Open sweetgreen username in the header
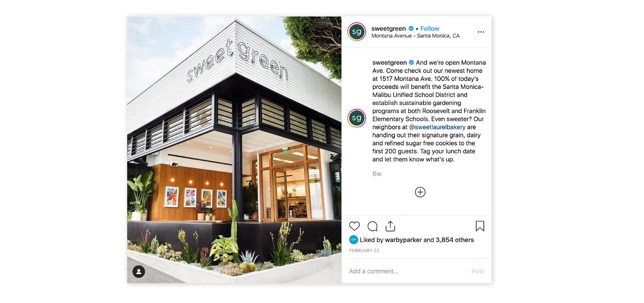The image size is (644, 303). point(388,29)
